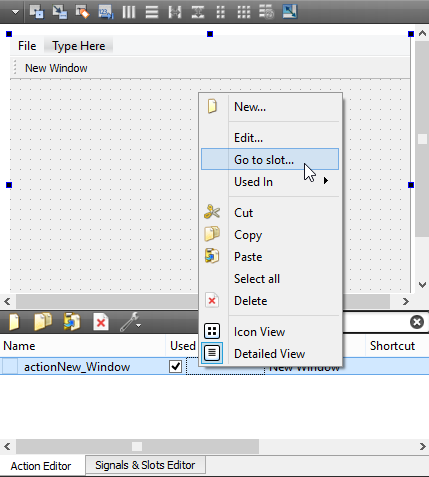The width and height of the screenshot is (429, 477).
Task: Activate the Edit Tab Order icon
Action: coord(106,12)
